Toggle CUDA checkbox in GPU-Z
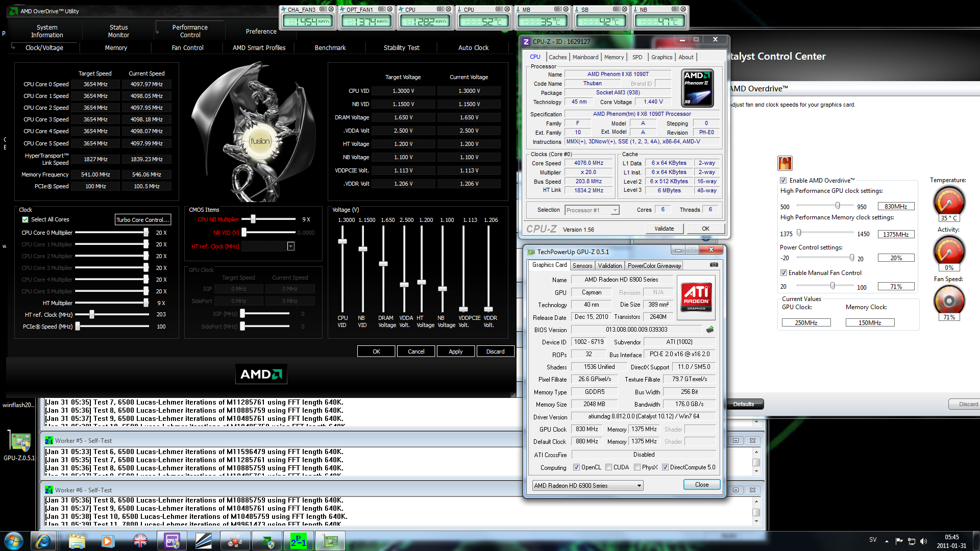This screenshot has height=551, width=980. point(608,467)
